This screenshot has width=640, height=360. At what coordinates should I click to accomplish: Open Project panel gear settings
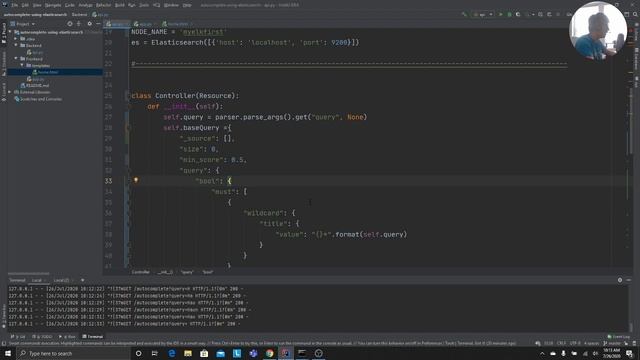point(89,24)
